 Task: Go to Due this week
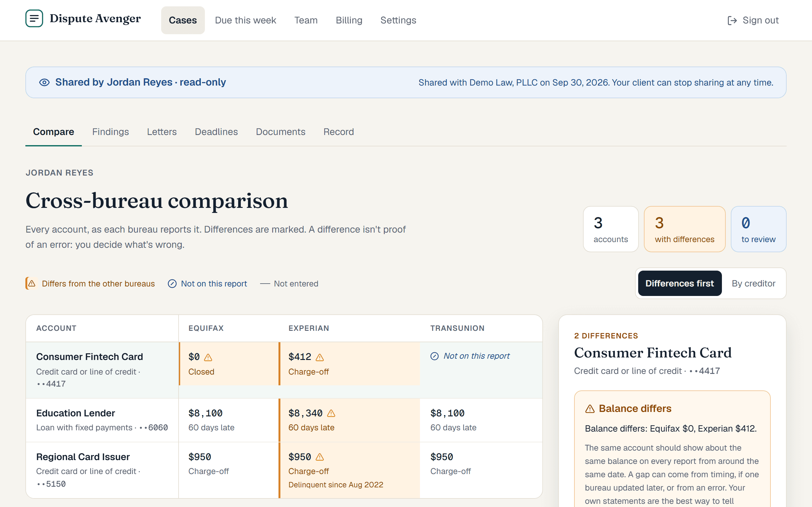tap(245, 20)
